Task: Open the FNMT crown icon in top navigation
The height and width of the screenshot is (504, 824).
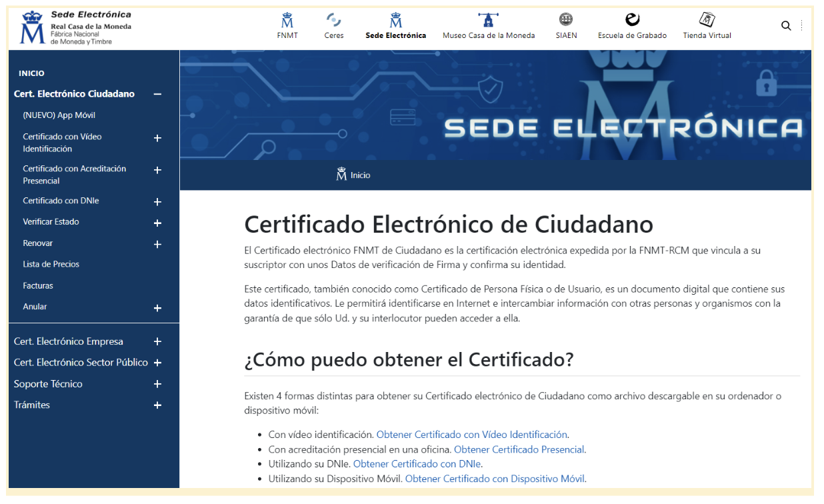Action: 287,20
